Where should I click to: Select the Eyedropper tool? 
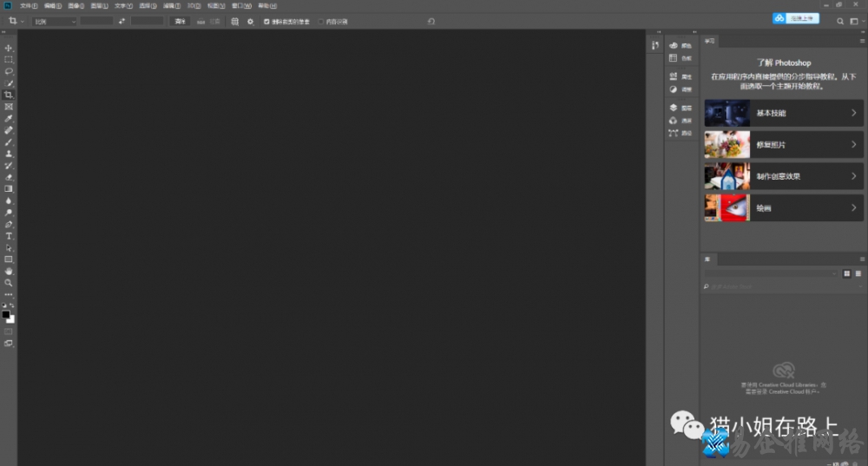(9, 118)
